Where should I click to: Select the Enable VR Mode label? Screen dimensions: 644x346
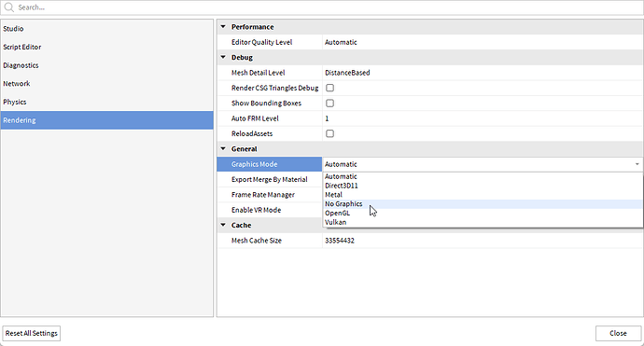[257, 210]
